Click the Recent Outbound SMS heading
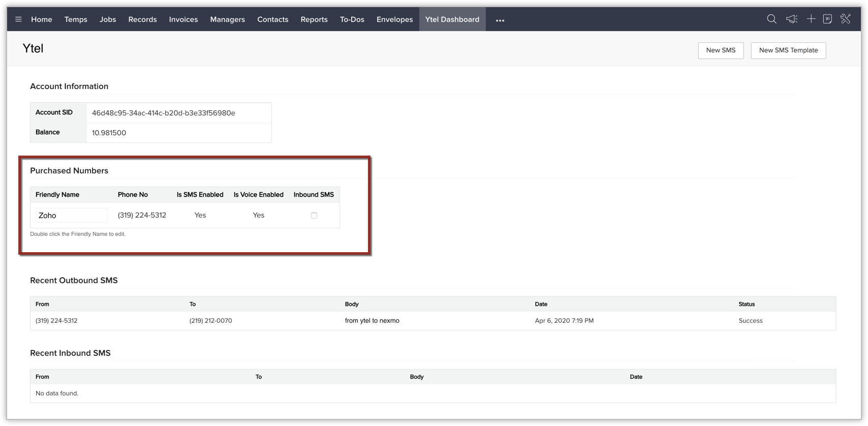Viewport: 868px width, 426px height. point(74,281)
